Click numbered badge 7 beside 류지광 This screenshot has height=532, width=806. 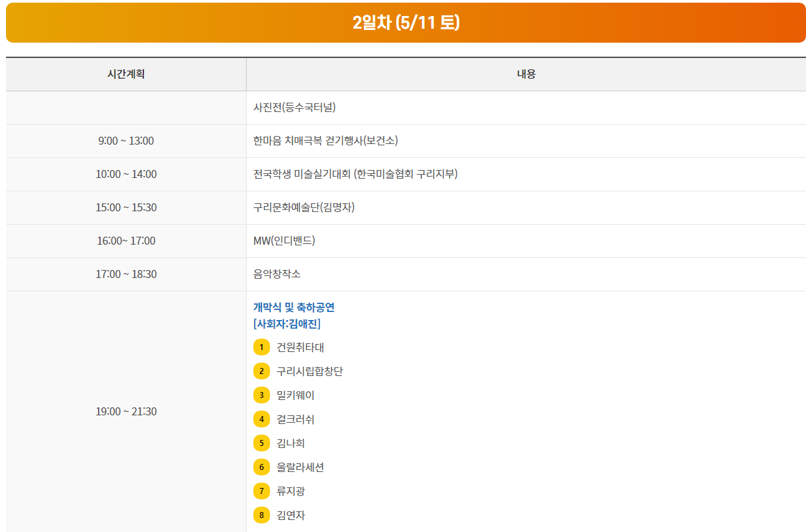261,491
